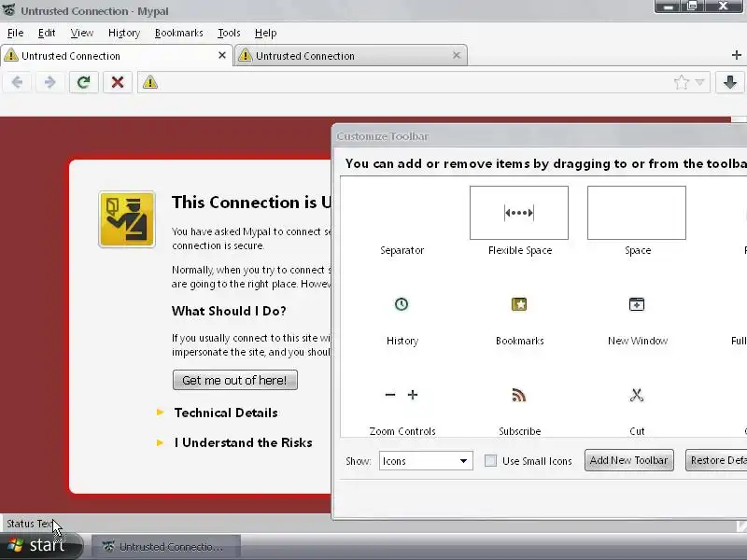Open the Edit menu

[47, 33]
